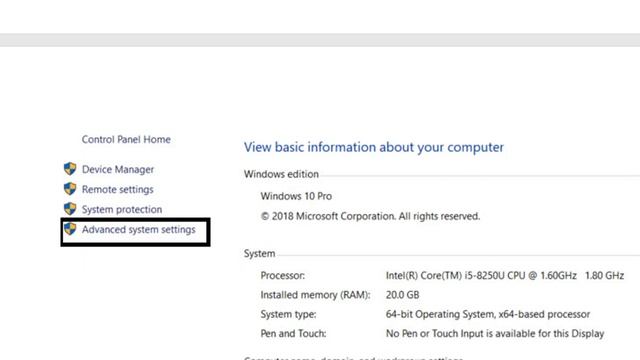Select the "System type:" label

[289, 314]
